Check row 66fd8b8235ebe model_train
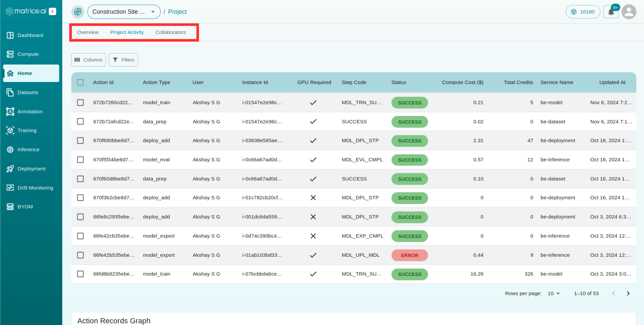 [x=80, y=274]
